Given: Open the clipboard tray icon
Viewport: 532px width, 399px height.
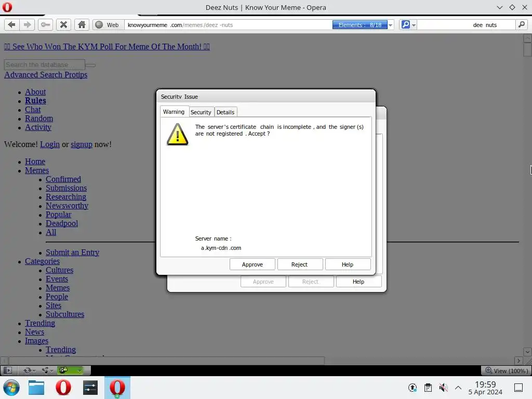Looking at the screenshot, I should (x=428, y=388).
